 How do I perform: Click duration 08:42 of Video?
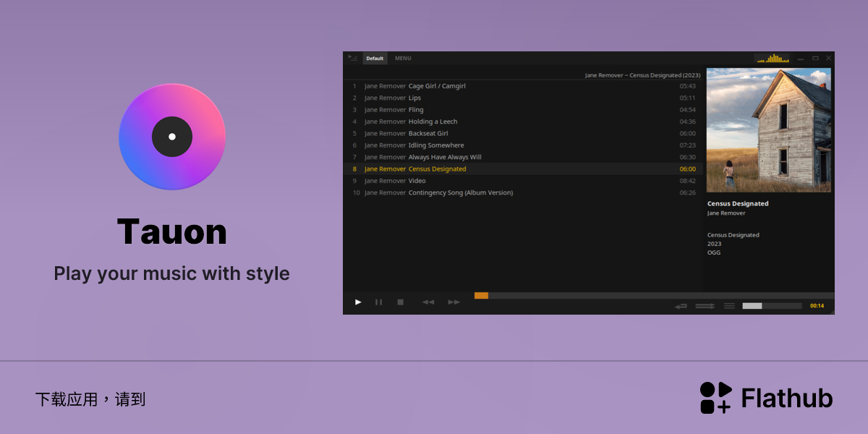coord(687,181)
